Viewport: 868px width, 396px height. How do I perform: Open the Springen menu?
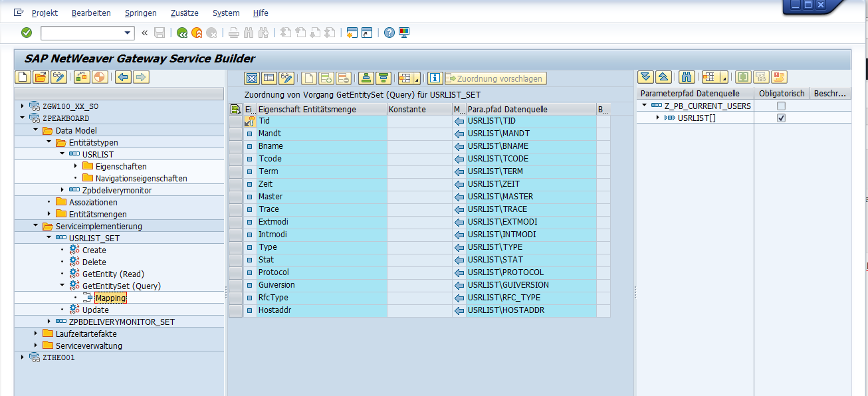140,13
